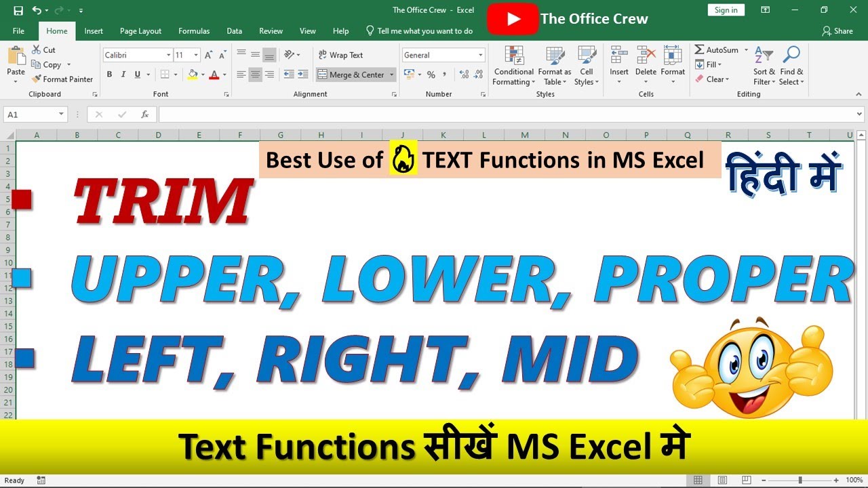The width and height of the screenshot is (868, 488).
Task: Toggle Bottom Align alignment
Action: point(269,54)
